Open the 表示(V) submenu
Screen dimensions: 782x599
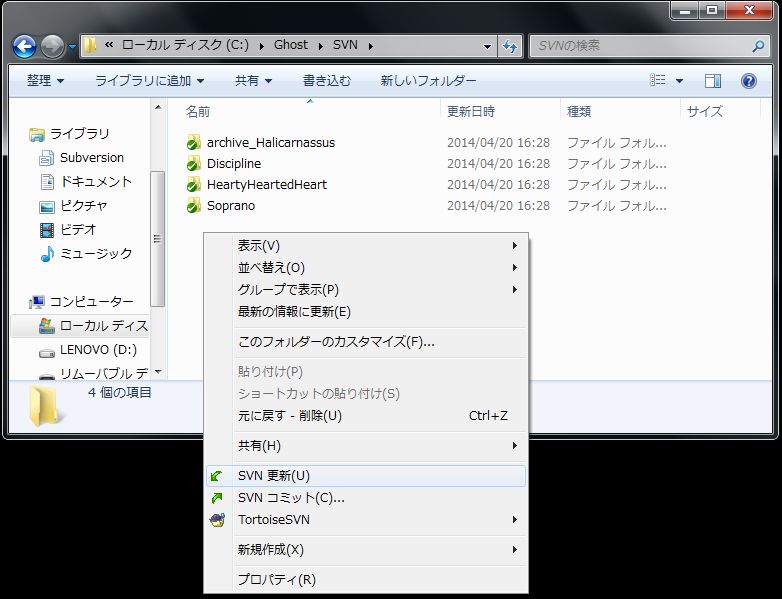[x=366, y=245]
